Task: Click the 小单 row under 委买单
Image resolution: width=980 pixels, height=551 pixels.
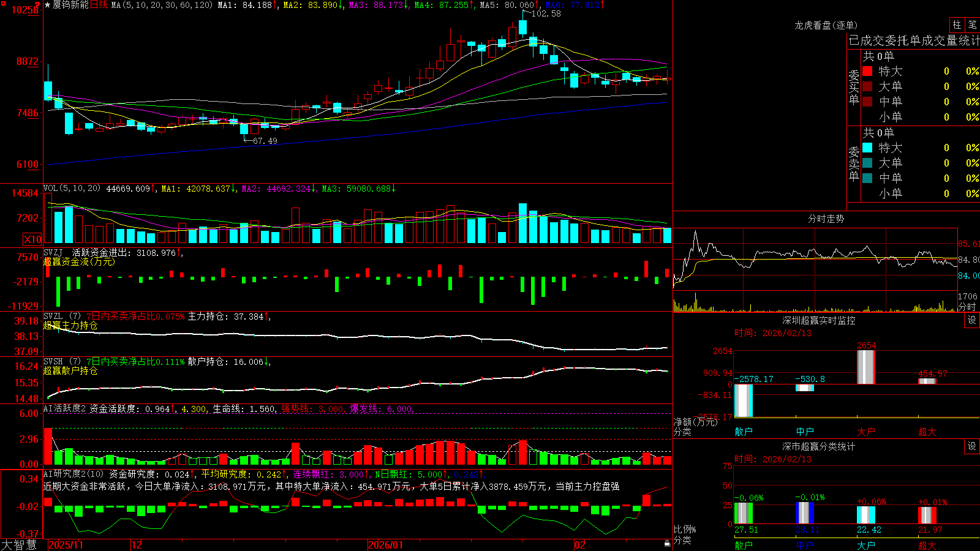Action: [x=921, y=117]
